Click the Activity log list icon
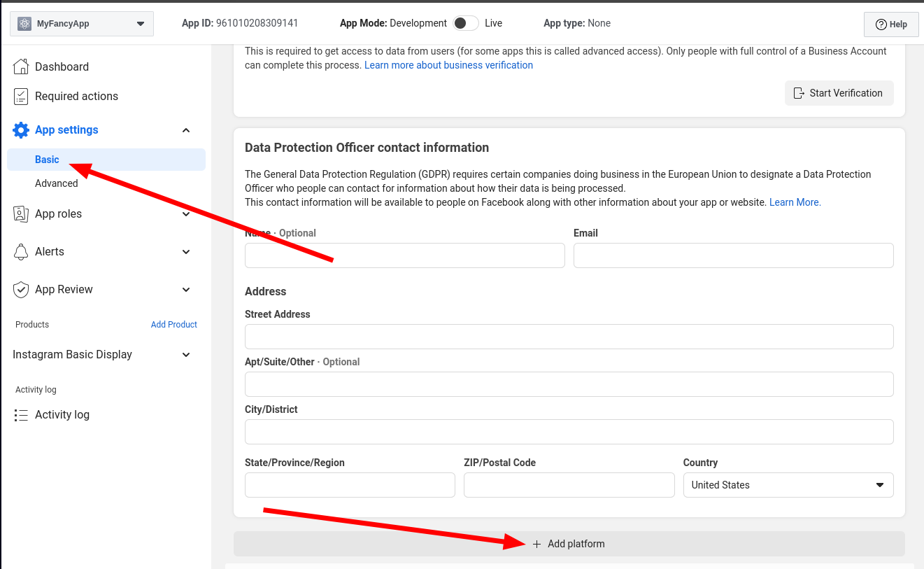Viewport: 924px width, 569px height. [x=21, y=415]
